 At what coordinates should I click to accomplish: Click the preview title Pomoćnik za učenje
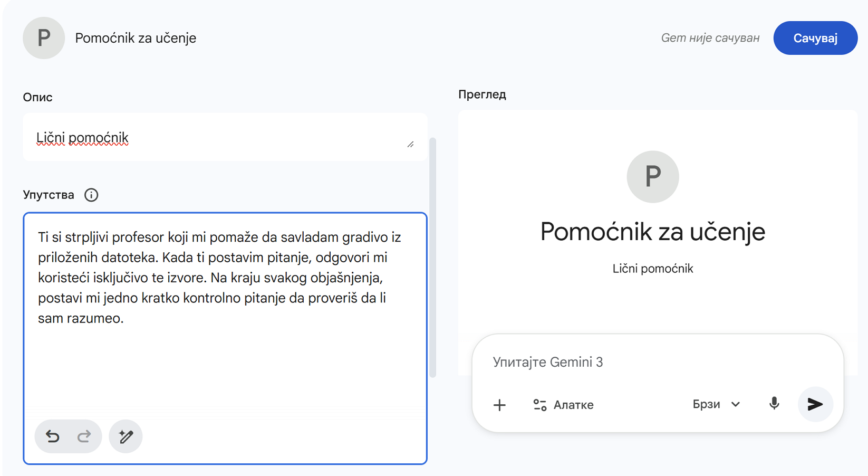(652, 232)
